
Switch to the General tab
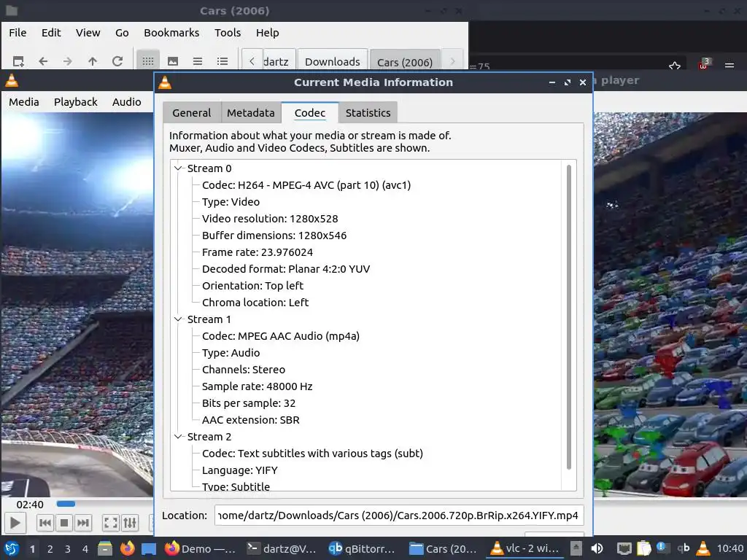(192, 113)
